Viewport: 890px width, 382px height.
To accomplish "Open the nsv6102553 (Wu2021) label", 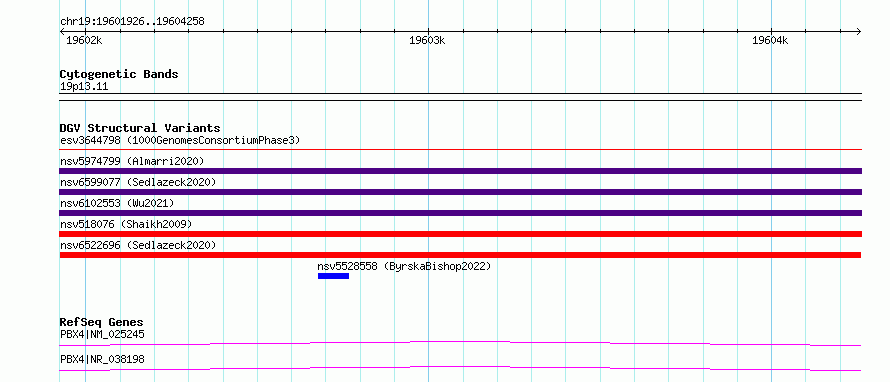I will click(117, 203).
